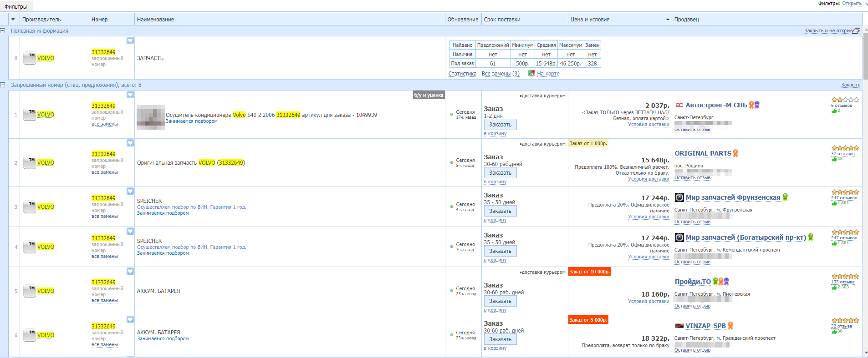Click the Закрыть и не открывать link
Screen dimensions: 868x358
click(828, 31)
